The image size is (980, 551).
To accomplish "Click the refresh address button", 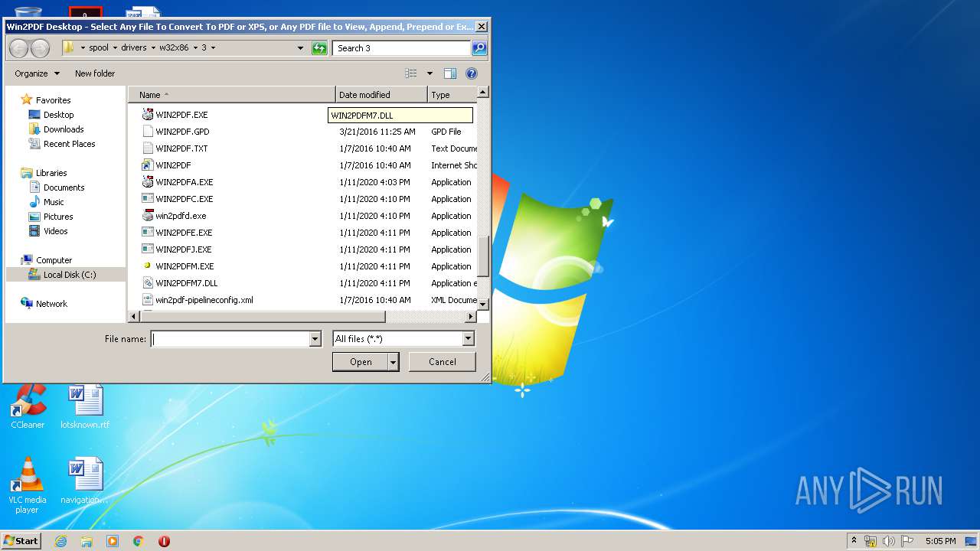I will coord(320,47).
